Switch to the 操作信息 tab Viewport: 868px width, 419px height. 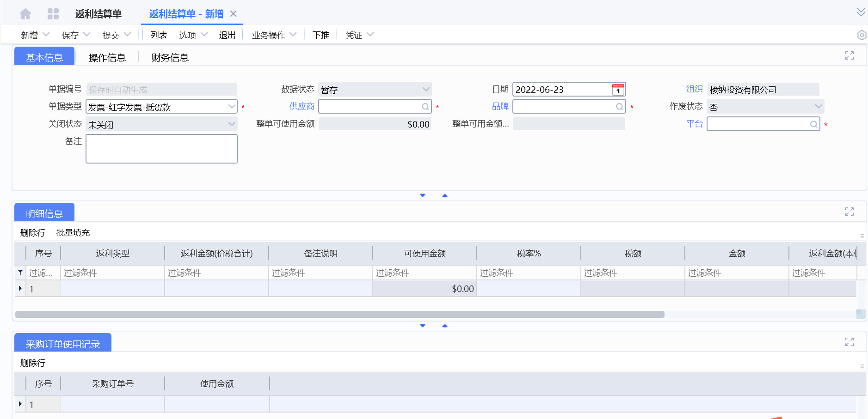pos(107,57)
